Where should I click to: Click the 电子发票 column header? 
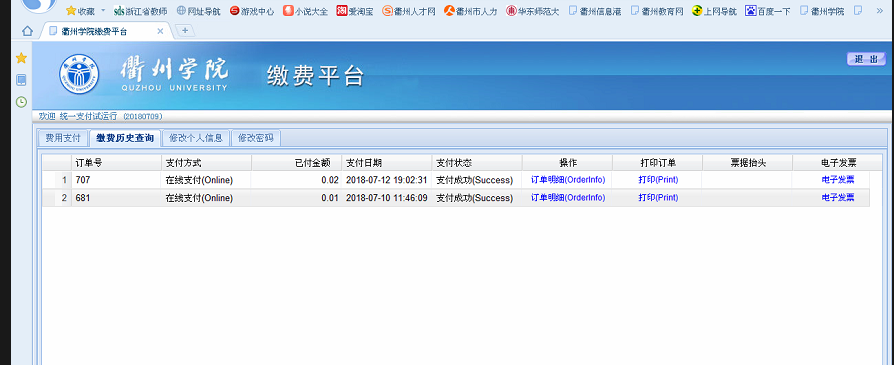tap(838, 163)
